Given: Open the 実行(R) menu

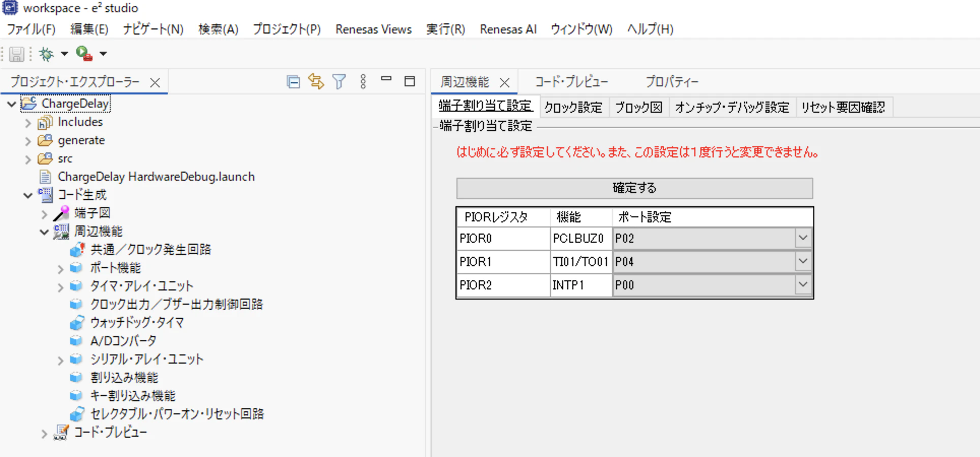Looking at the screenshot, I should [446, 29].
